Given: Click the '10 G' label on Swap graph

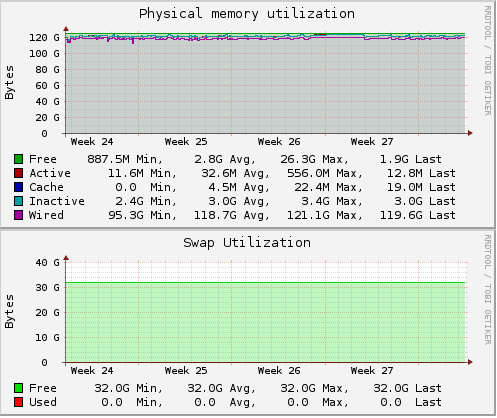Looking at the screenshot, I should pyautogui.click(x=47, y=338).
